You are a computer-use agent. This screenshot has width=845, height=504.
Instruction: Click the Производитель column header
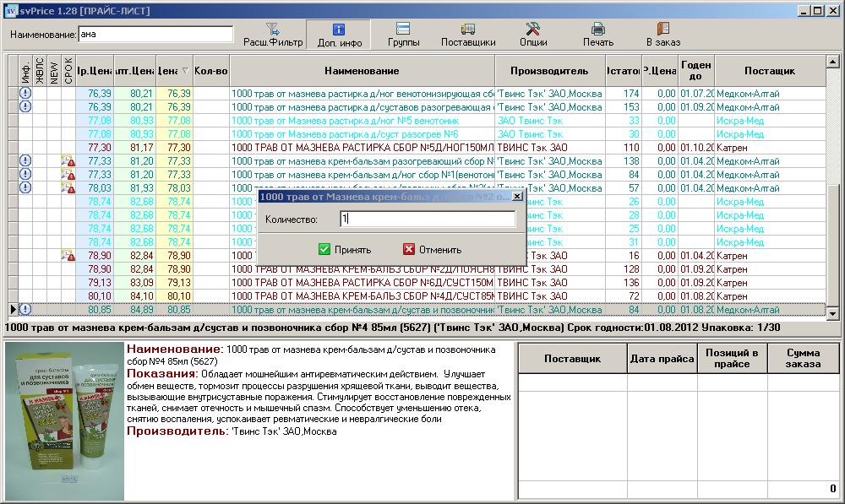coord(549,71)
